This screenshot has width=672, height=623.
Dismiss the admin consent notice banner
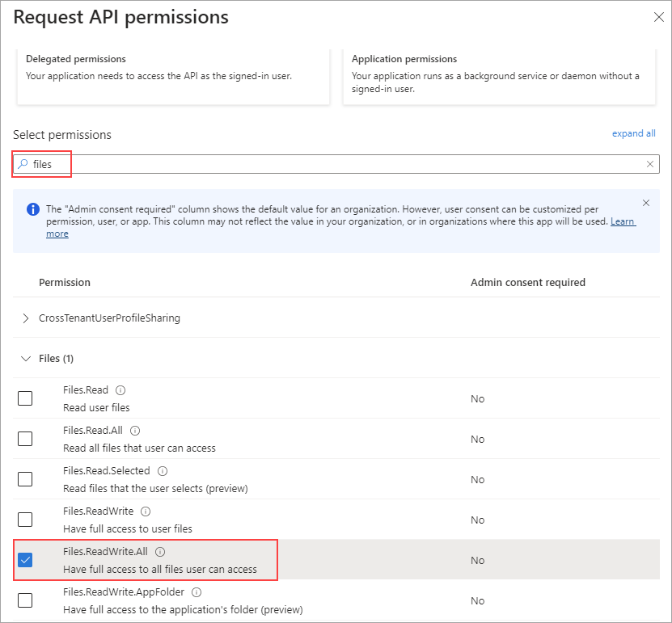coord(645,203)
